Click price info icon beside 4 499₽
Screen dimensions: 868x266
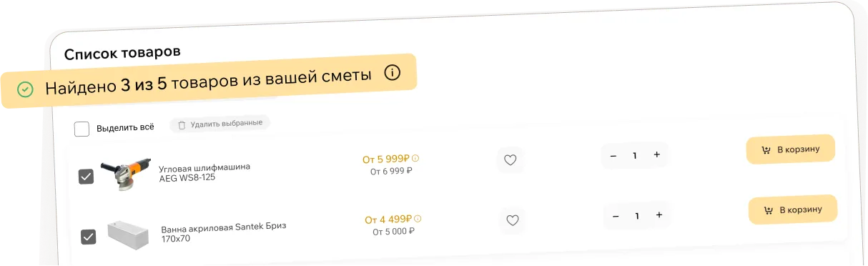(x=418, y=219)
